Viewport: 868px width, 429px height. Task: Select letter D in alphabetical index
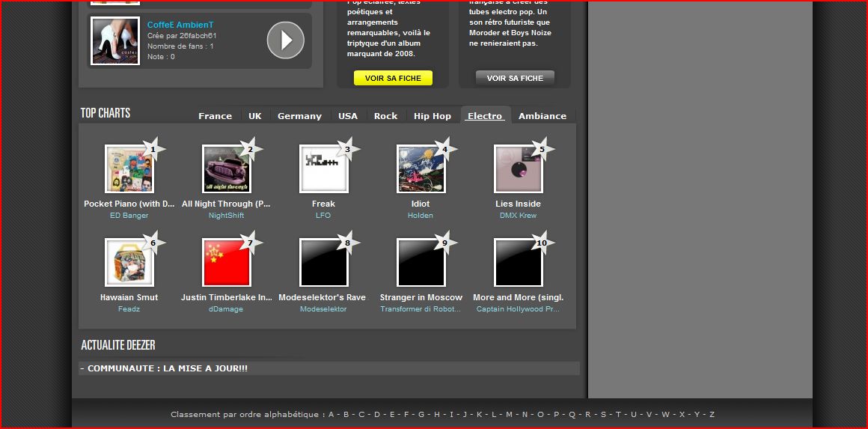(377, 414)
